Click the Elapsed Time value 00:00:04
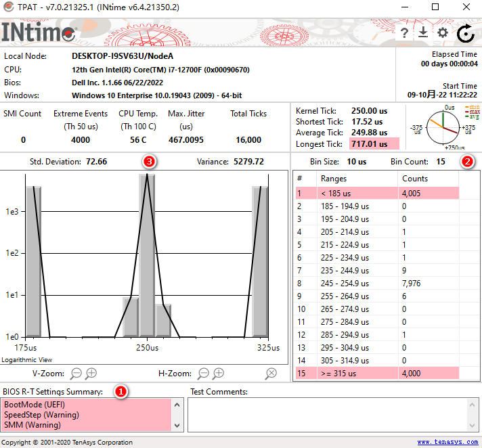 [449, 64]
